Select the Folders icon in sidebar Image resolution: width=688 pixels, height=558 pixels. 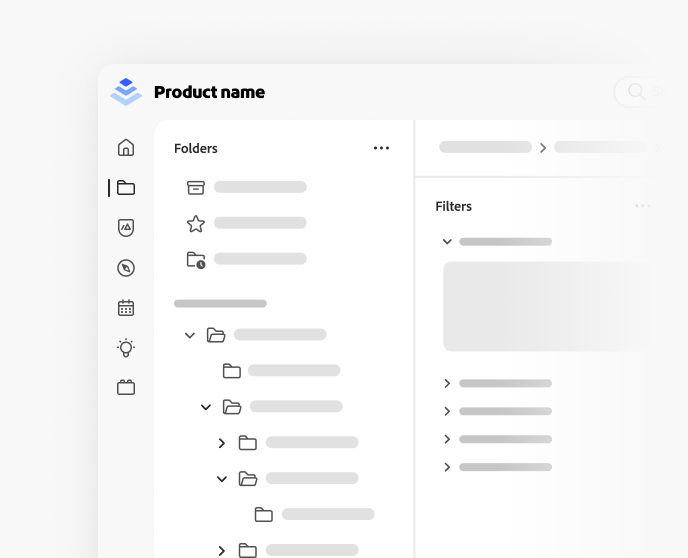126,188
